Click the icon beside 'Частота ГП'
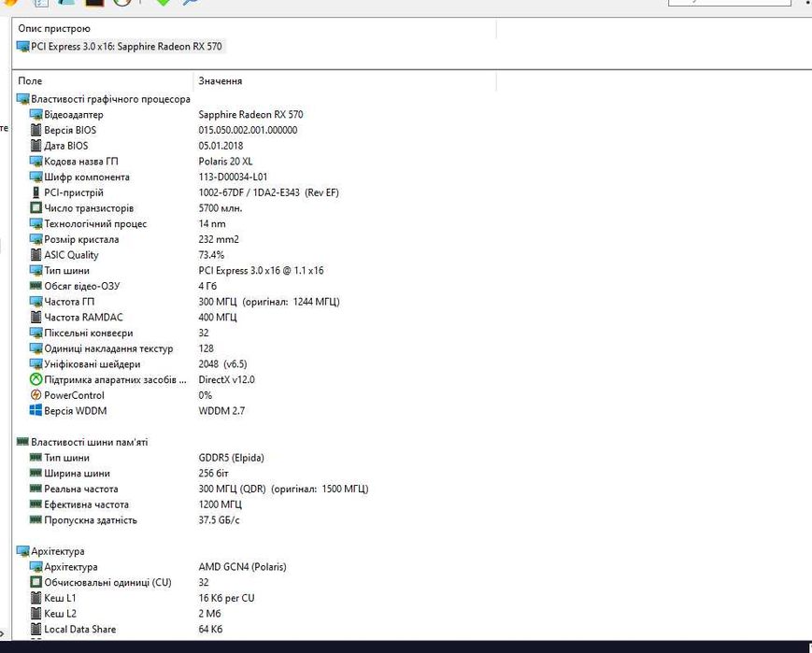Image resolution: width=812 pixels, height=653 pixels. pos(36,302)
